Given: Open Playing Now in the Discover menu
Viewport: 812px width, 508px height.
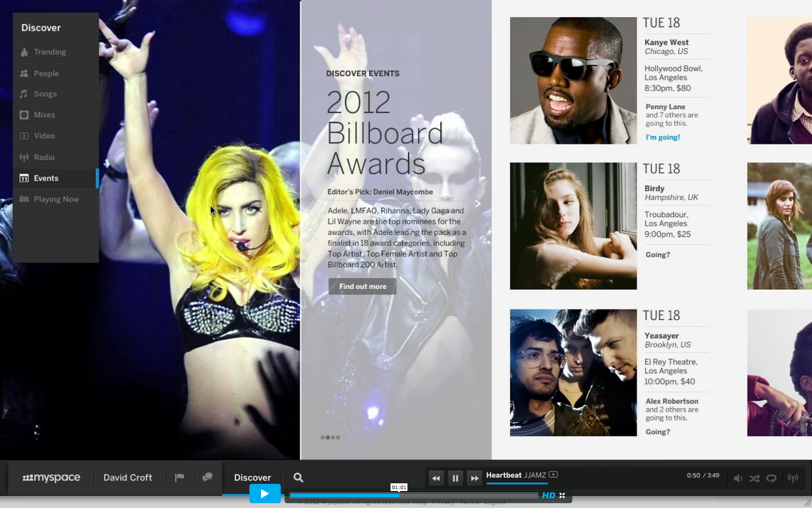Looking at the screenshot, I should point(56,199).
